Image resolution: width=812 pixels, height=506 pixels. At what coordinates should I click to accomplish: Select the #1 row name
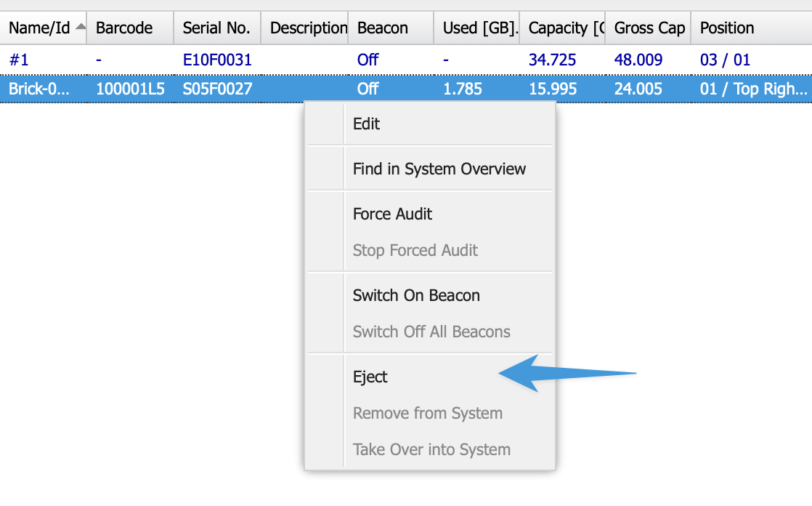click(x=18, y=60)
